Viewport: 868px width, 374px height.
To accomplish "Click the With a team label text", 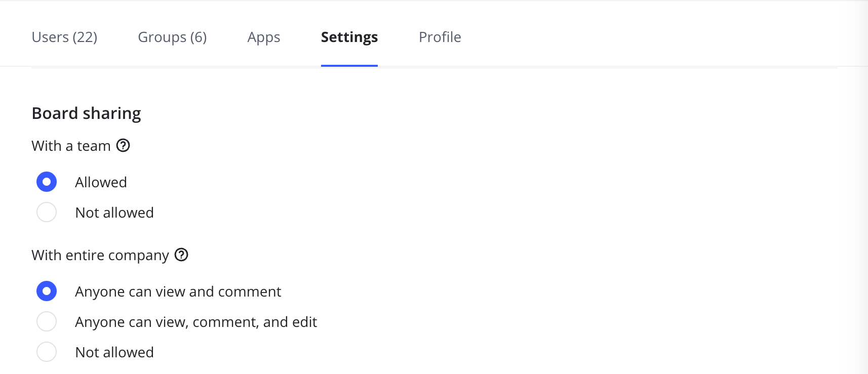I will coord(71,146).
